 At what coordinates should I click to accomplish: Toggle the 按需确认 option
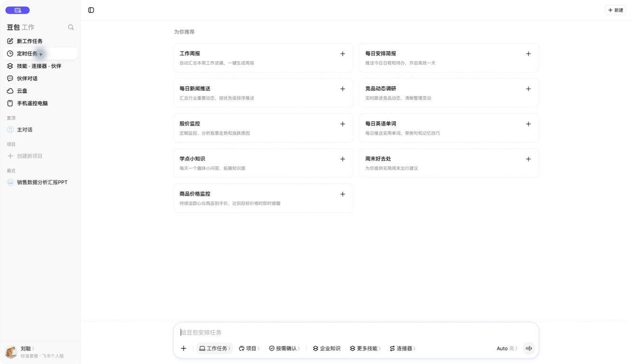click(x=284, y=348)
